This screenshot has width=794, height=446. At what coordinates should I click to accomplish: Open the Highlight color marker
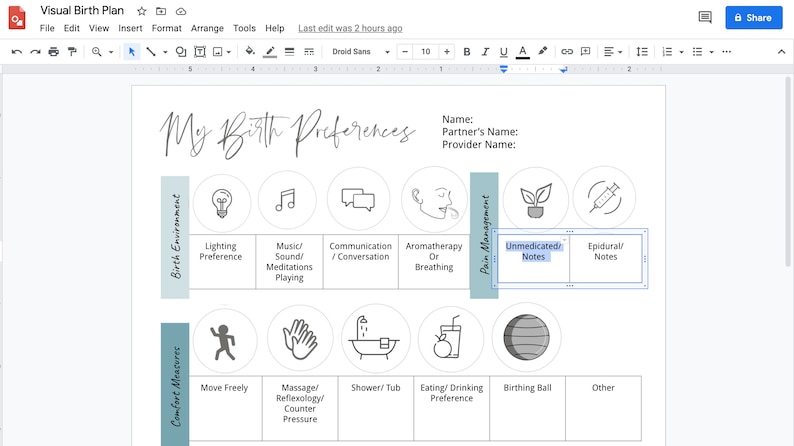pyautogui.click(x=542, y=51)
